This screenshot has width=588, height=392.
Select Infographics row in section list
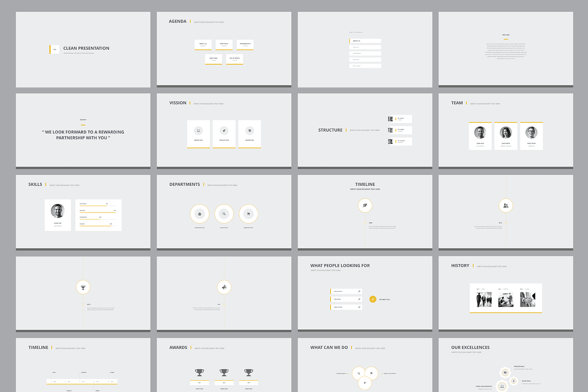click(365, 53)
